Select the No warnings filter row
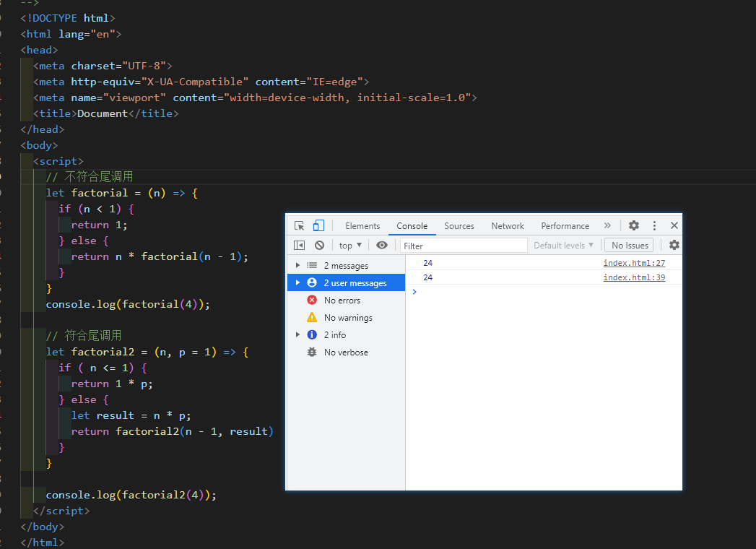 346,317
